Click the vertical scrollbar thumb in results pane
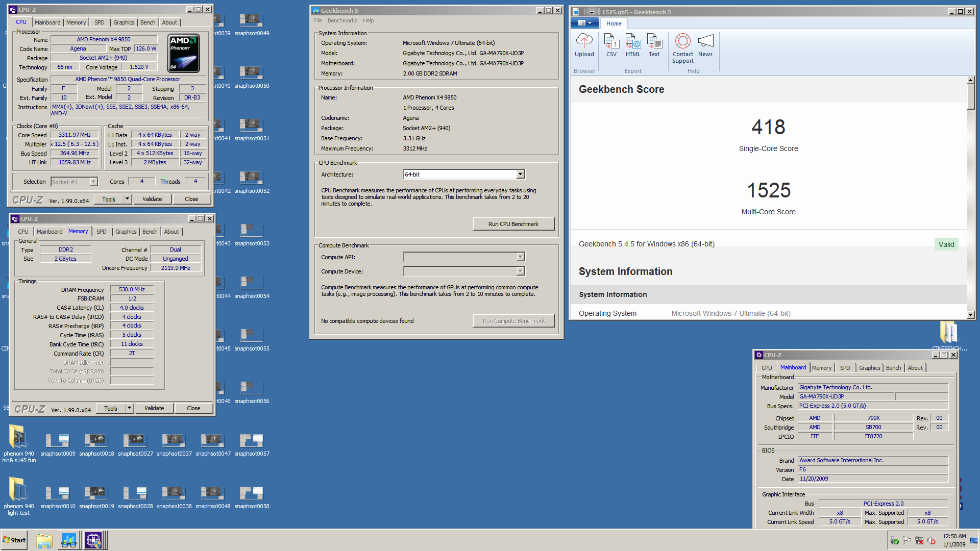Image resolution: width=980 pixels, height=551 pixels. tap(971, 96)
